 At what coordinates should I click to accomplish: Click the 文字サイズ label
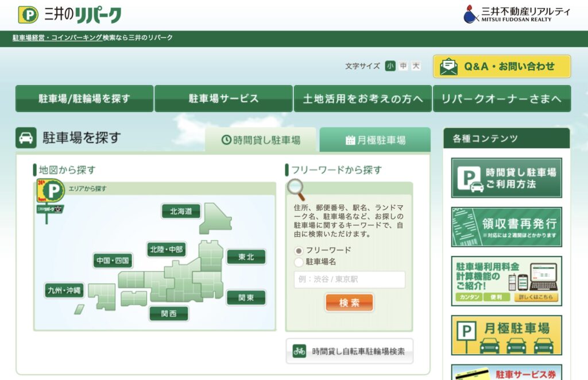coord(362,66)
